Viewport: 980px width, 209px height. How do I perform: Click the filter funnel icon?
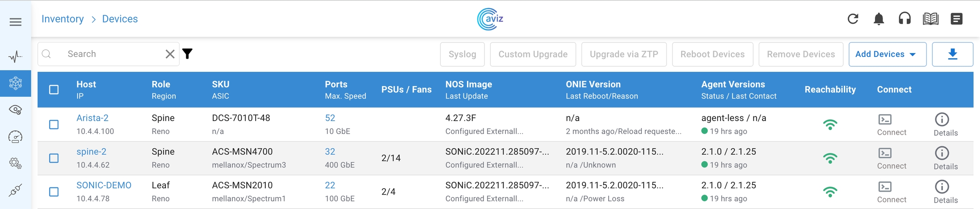pyautogui.click(x=188, y=54)
